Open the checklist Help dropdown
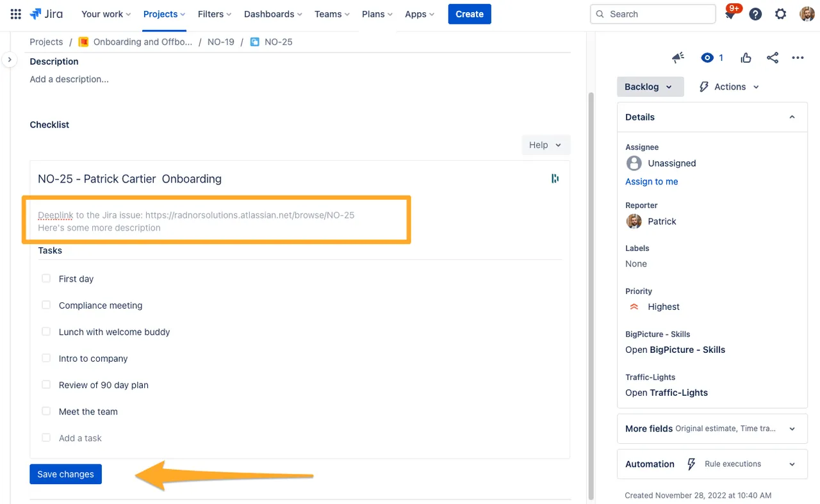This screenshot has width=820, height=504. point(546,145)
